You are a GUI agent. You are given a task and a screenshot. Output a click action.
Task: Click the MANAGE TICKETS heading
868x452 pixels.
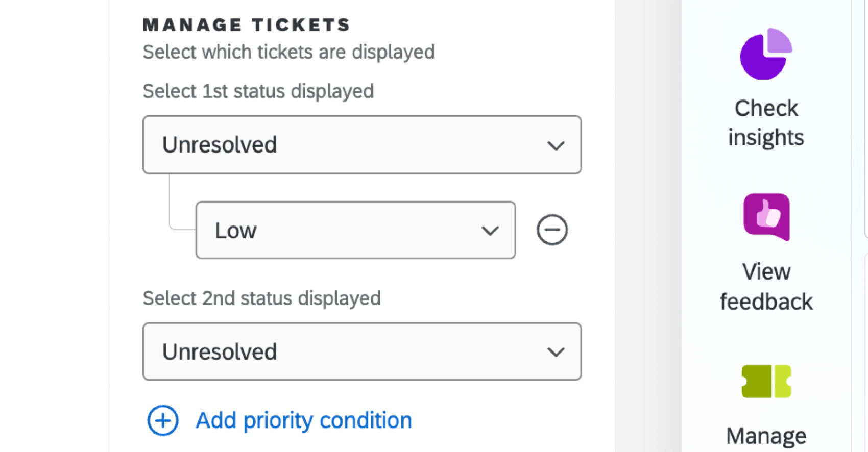point(246,24)
